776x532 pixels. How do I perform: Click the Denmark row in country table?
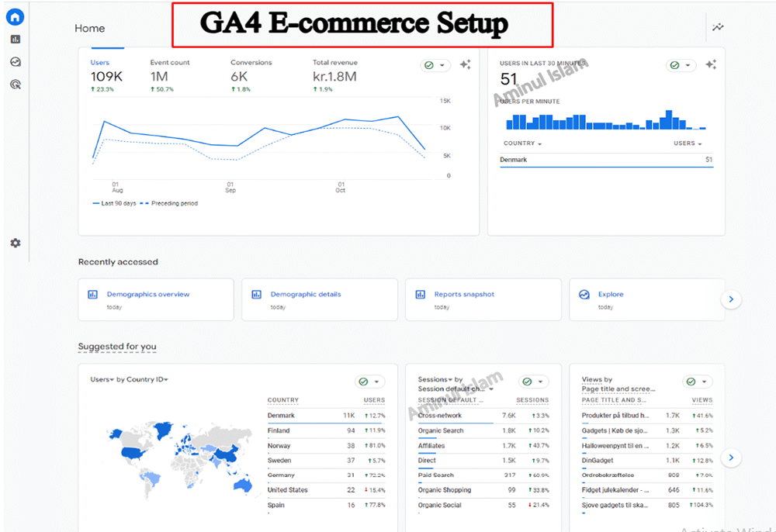pyautogui.click(x=326, y=416)
